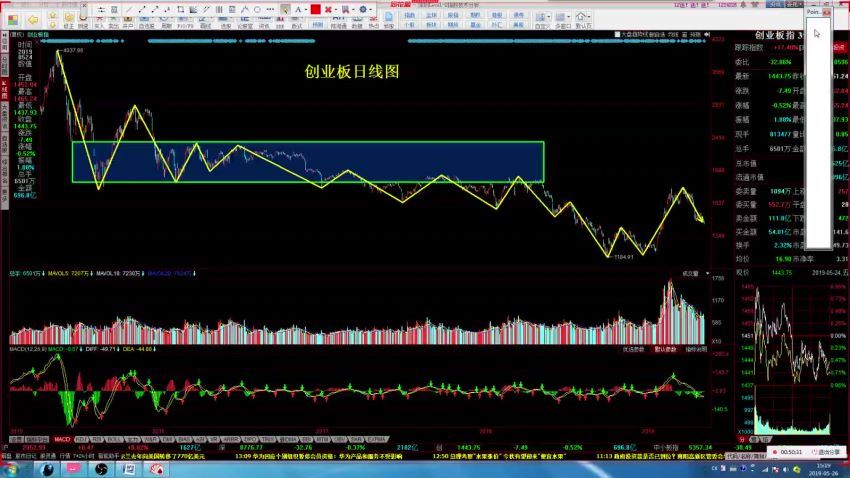Click the yellow back arrow icon
The width and height of the screenshot is (850, 478).
click(x=33, y=20)
